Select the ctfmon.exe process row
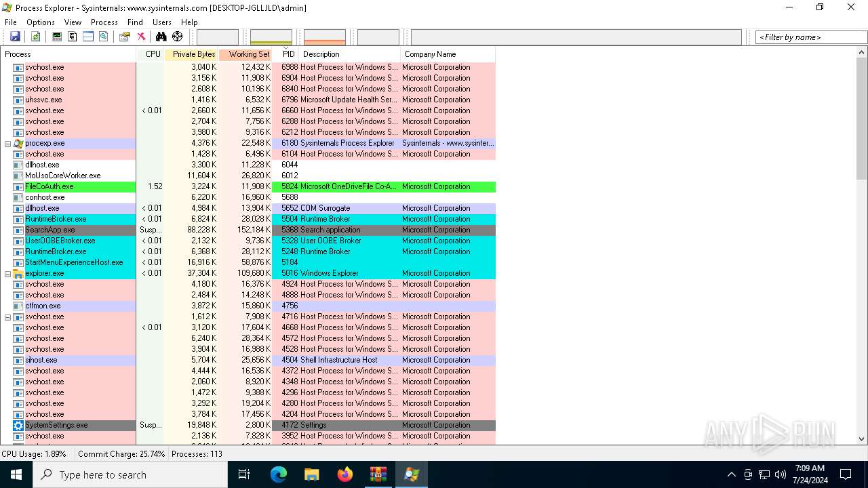The image size is (868, 488). (x=248, y=306)
